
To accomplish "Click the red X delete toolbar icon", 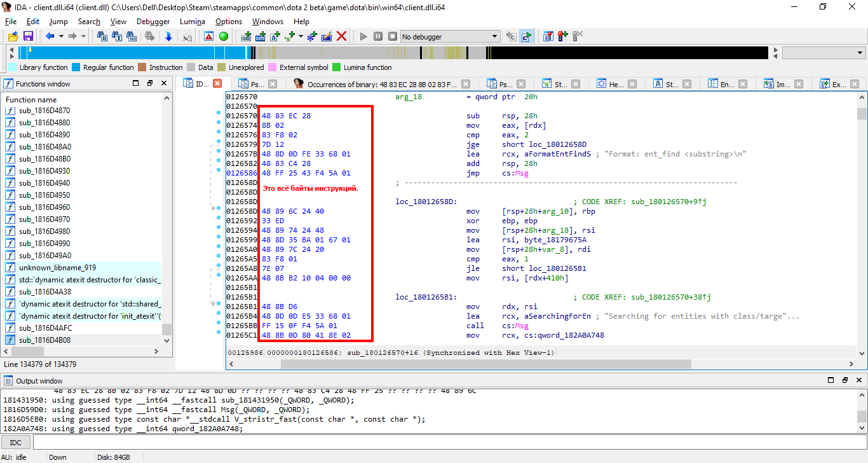I will click(342, 36).
